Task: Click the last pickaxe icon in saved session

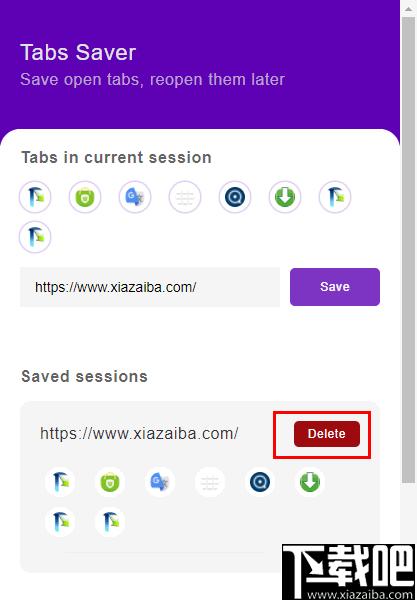Action: pyautogui.click(x=110, y=522)
